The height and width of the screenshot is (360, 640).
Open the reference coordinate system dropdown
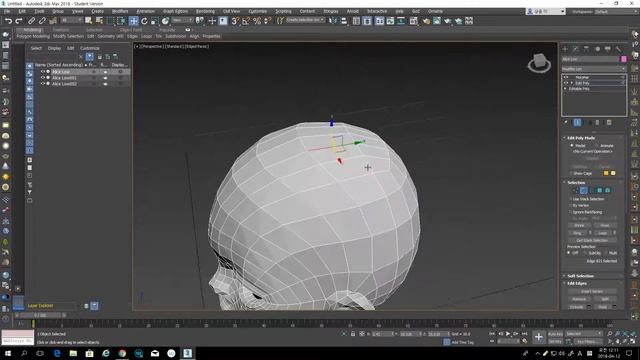click(182, 20)
